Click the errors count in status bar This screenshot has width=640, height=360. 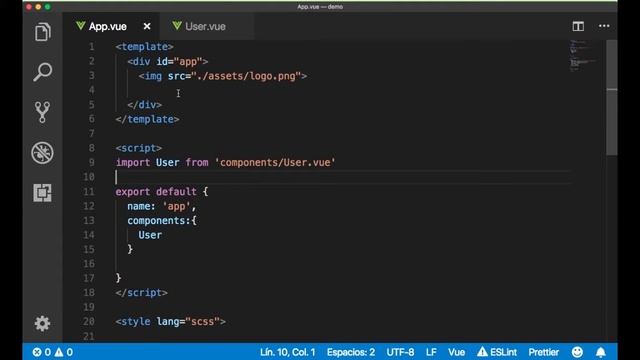42,352
